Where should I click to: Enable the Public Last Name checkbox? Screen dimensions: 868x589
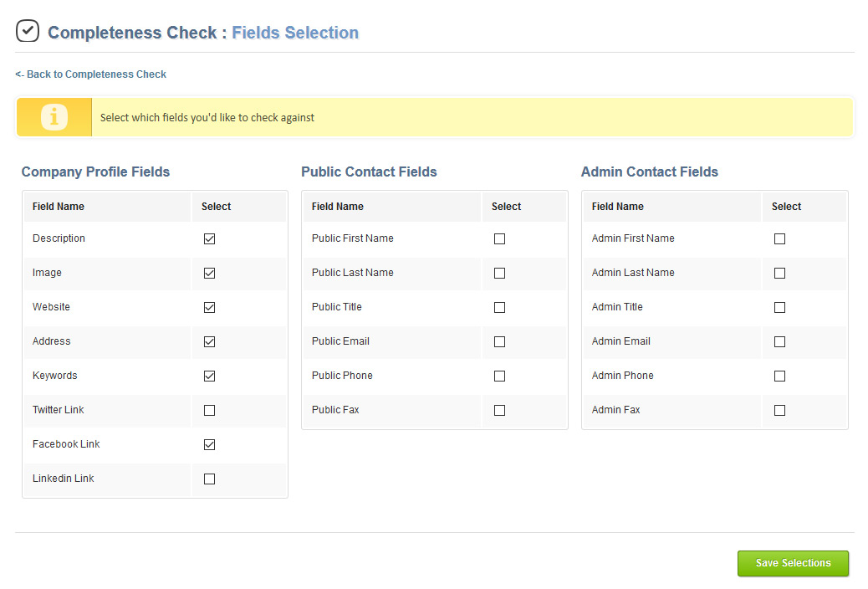(x=499, y=273)
